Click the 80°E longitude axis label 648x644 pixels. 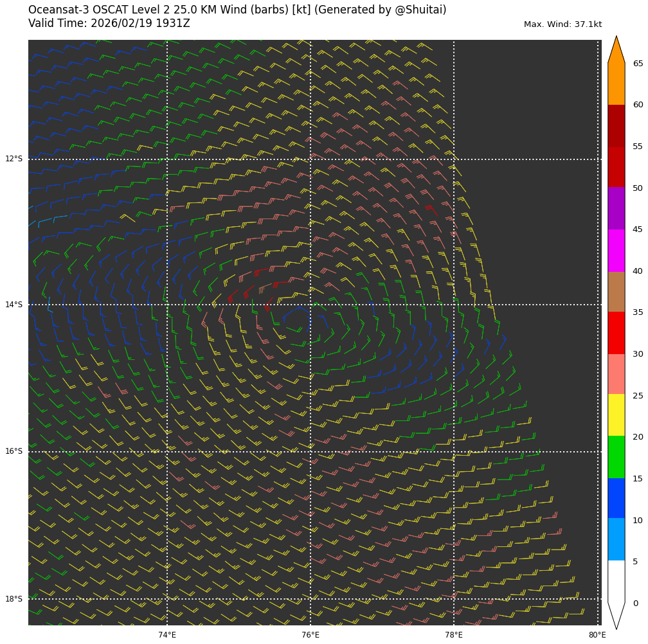[597, 635]
